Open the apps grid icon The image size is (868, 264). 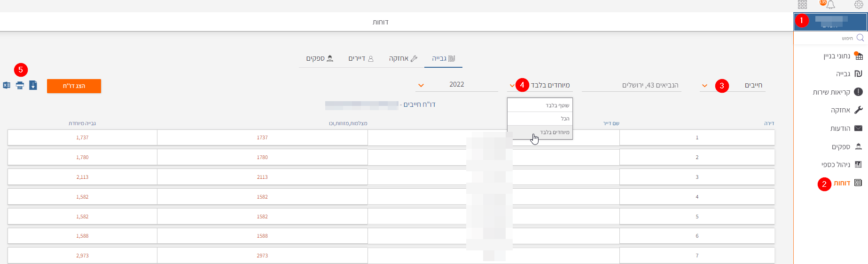coord(802,5)
